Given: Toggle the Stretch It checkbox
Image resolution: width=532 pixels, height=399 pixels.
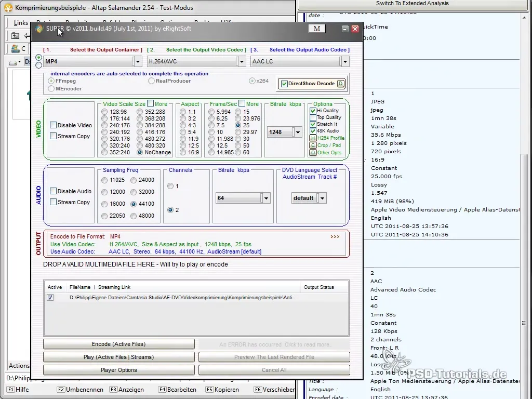Looking at the screenshot, I should (313, 124).
